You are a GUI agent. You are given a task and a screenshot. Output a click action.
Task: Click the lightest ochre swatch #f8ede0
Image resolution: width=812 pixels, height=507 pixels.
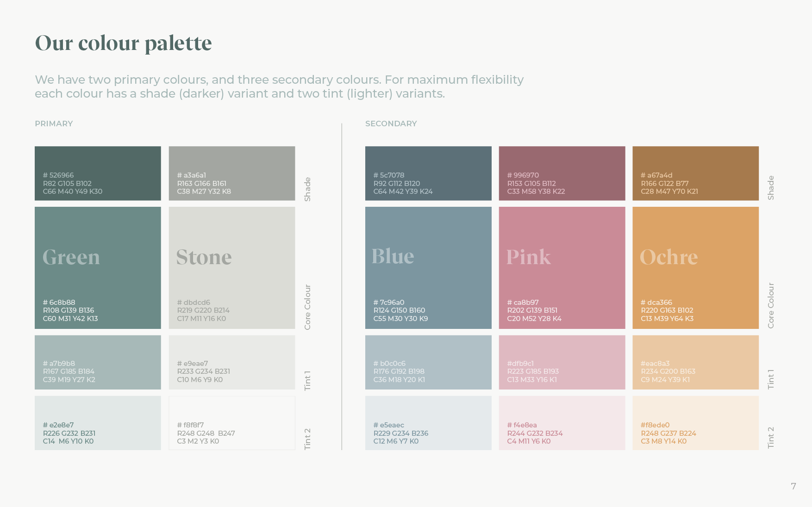point(695,422)
